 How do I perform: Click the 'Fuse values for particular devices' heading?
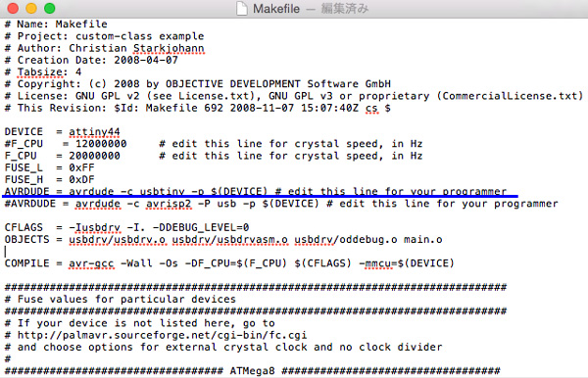126,300
